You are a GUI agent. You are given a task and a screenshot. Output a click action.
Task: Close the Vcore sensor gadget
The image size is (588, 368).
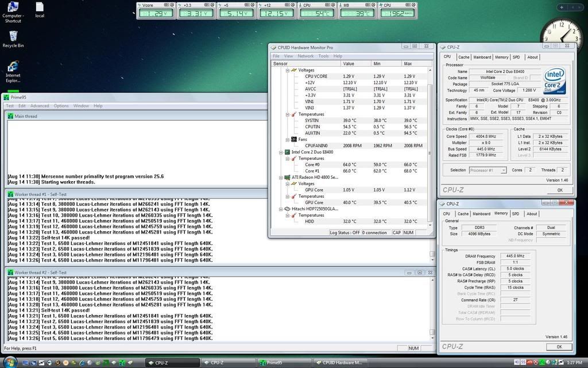tap(172, 5)
